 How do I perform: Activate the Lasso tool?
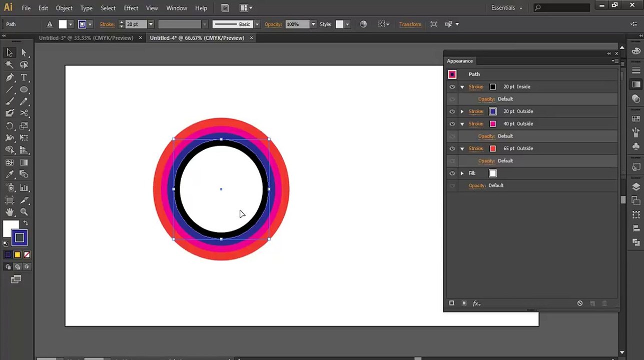24,64
